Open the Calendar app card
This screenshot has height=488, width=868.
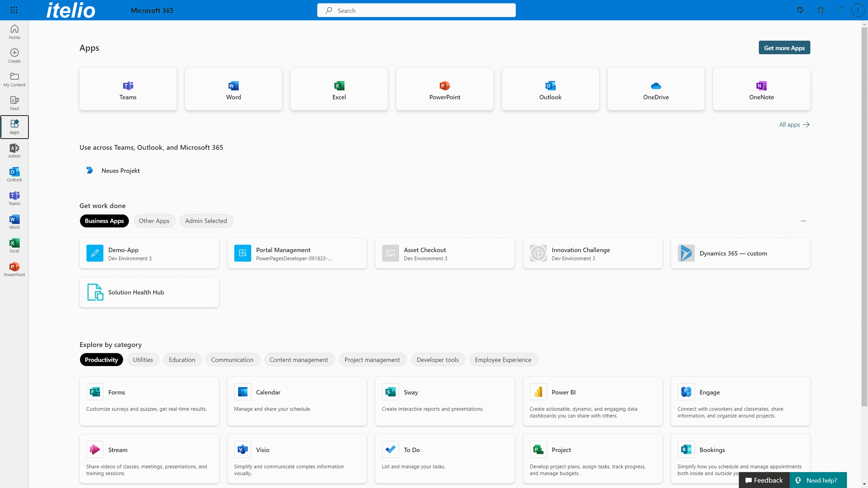[x=297, y=401]
